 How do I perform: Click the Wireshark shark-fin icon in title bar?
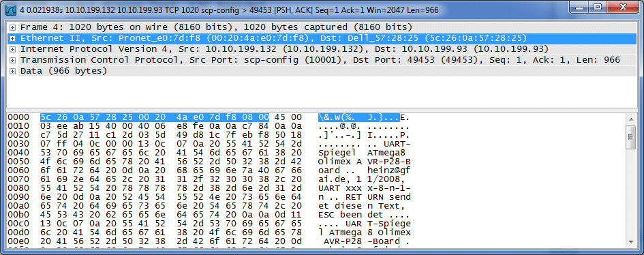(x=11, y=8)
